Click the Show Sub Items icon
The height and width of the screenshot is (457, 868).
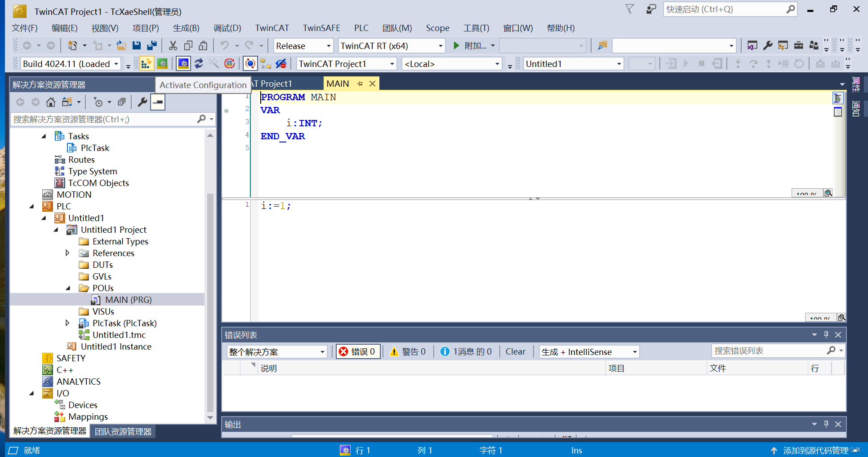tap(266, 64)
